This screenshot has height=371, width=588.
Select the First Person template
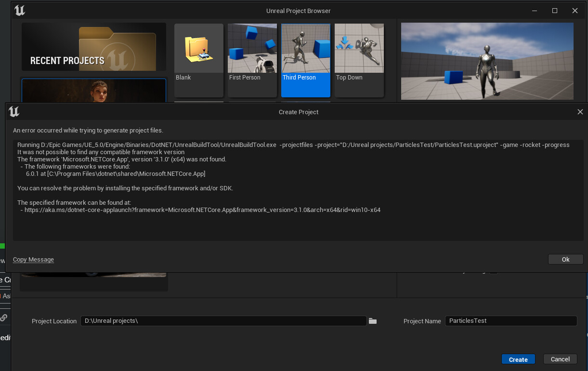pyautogui.click(x=252, y=60)
